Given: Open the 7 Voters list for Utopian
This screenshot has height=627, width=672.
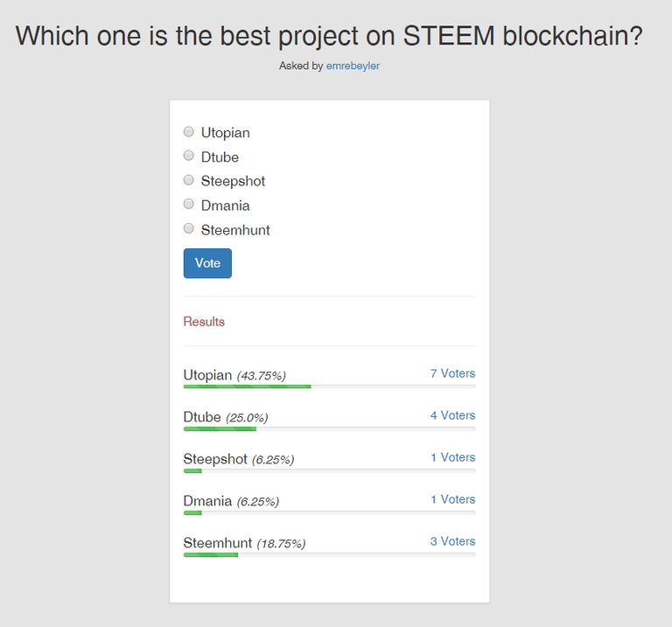Looking at the screenshot, I should (452, 373).
